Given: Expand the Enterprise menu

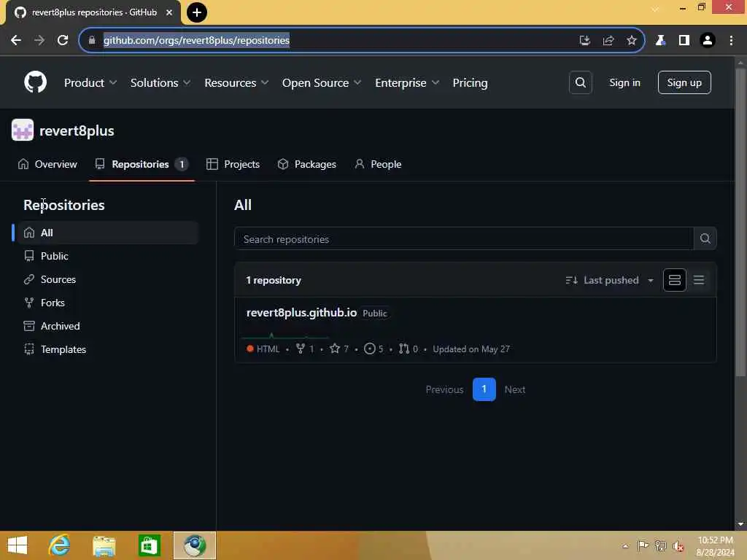Looking at the screenshot, I should [x=407, y=83].
